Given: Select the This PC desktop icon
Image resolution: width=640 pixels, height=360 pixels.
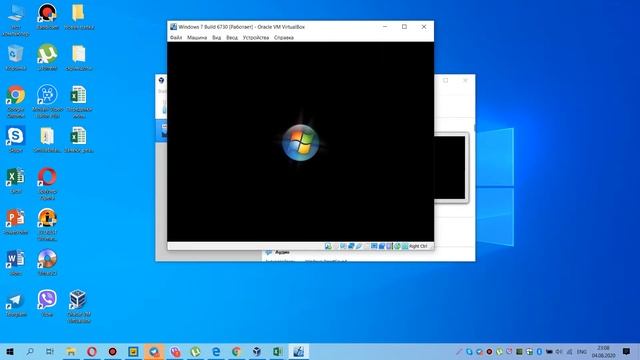Looking at the screenshot, I should pyautogui.click(x=16, y=19).
